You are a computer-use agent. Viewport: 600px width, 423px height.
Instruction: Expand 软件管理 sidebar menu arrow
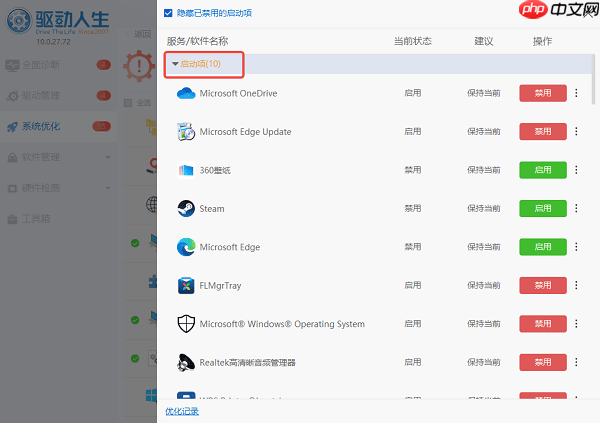108,157
